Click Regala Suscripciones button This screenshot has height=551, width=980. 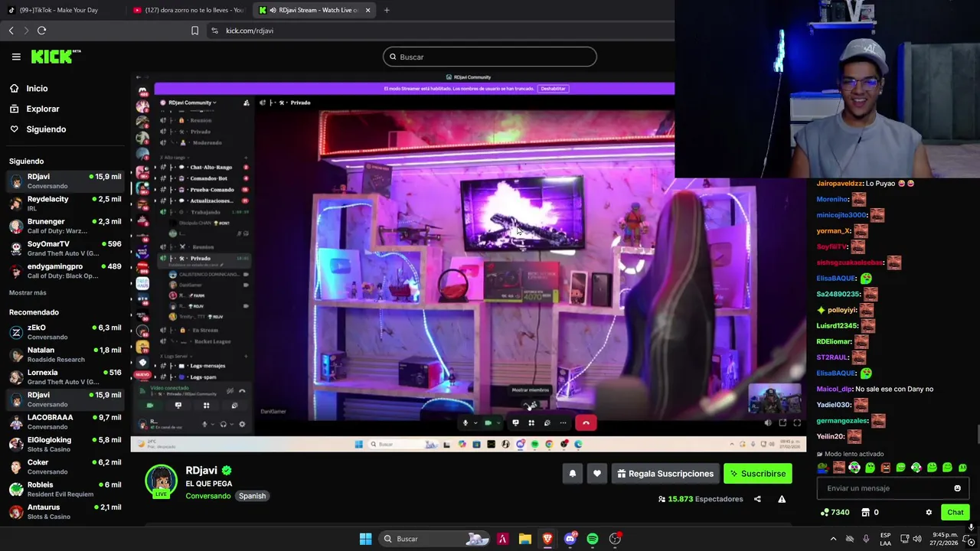[665, 474]
